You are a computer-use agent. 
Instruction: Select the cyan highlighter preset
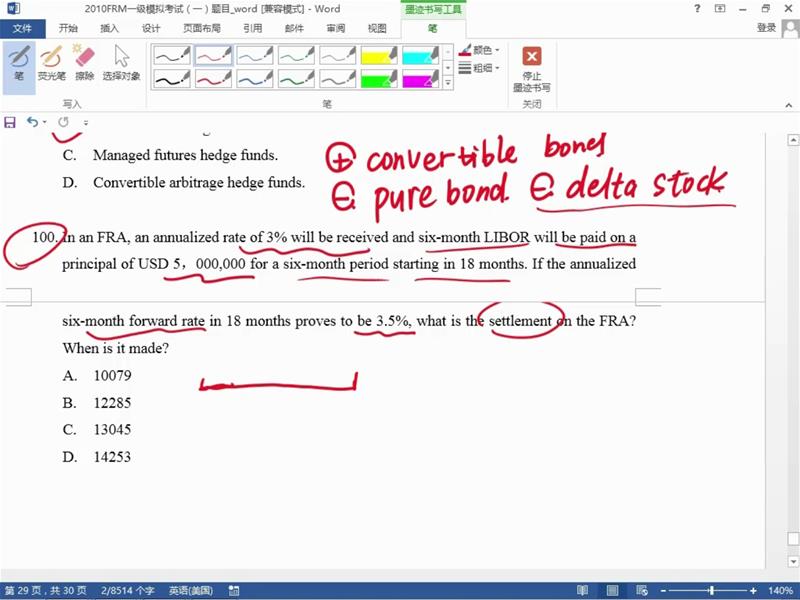tap(420, 55)
